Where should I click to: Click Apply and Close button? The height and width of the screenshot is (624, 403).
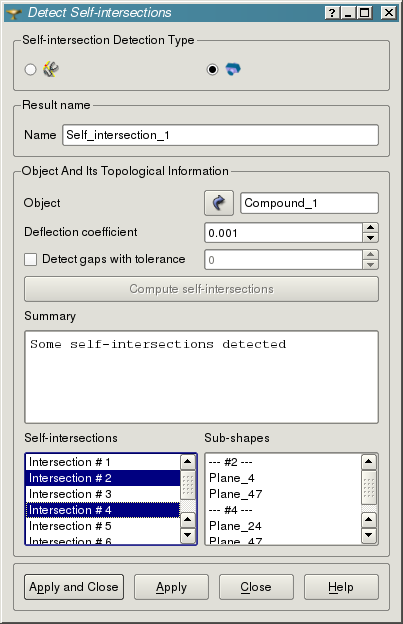[x=74, y=587]
